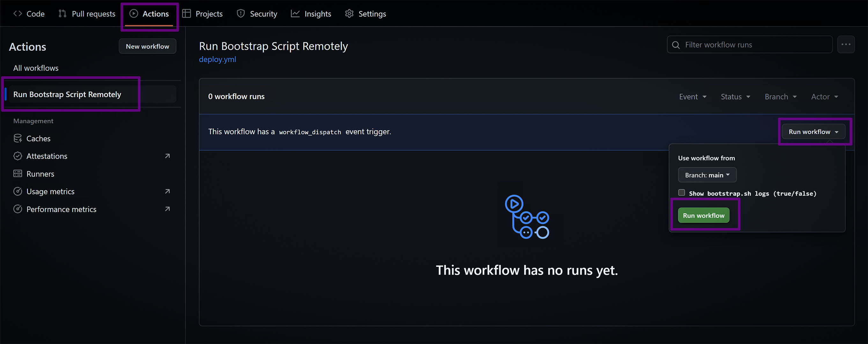Expand the Status filter dropdown
Viewport: 868px width, 344px height.
click(735, 97)
